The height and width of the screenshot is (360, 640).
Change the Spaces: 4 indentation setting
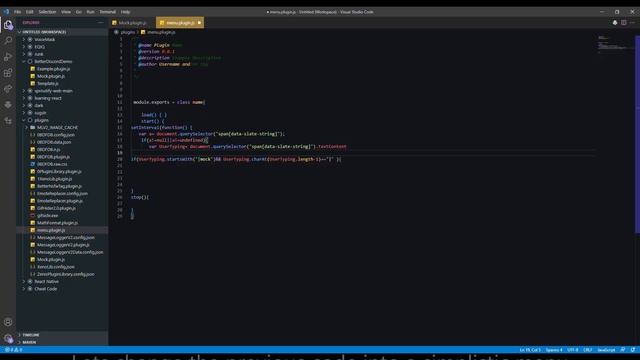tap(554, 350)
